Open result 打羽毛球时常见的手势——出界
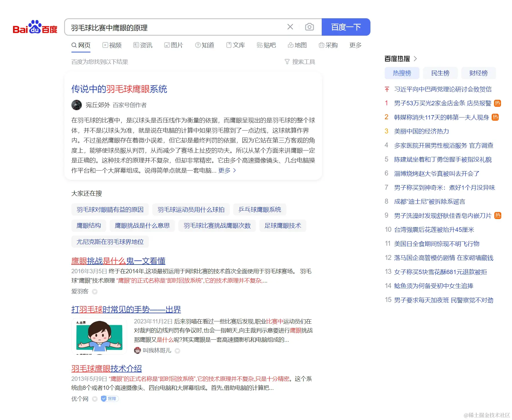 coord(126,309)
